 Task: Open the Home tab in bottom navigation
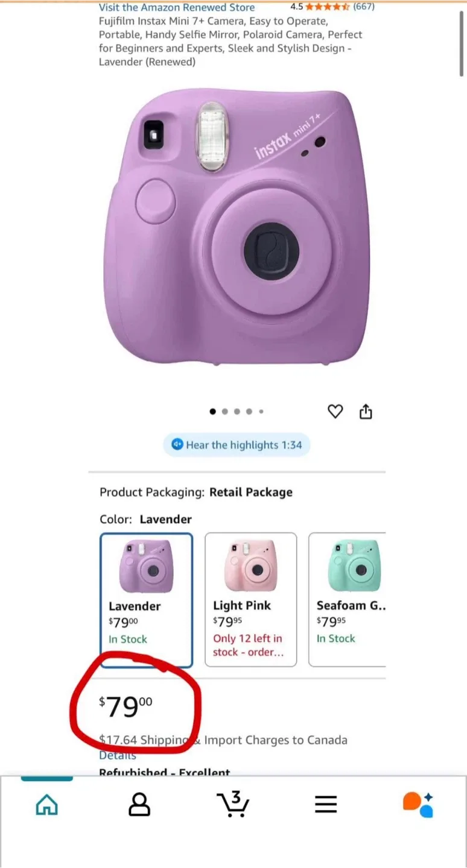[x=46, y=804]
